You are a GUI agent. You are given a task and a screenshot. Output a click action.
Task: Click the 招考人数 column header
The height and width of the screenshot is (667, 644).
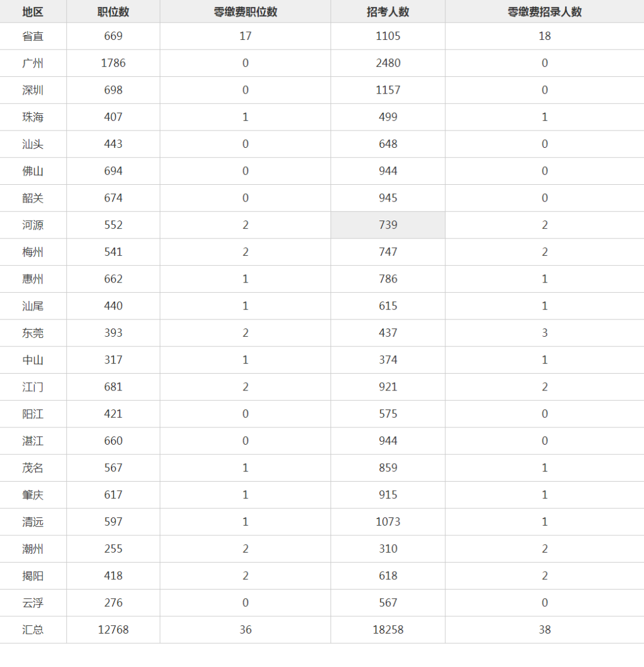[x=388, y=11]
